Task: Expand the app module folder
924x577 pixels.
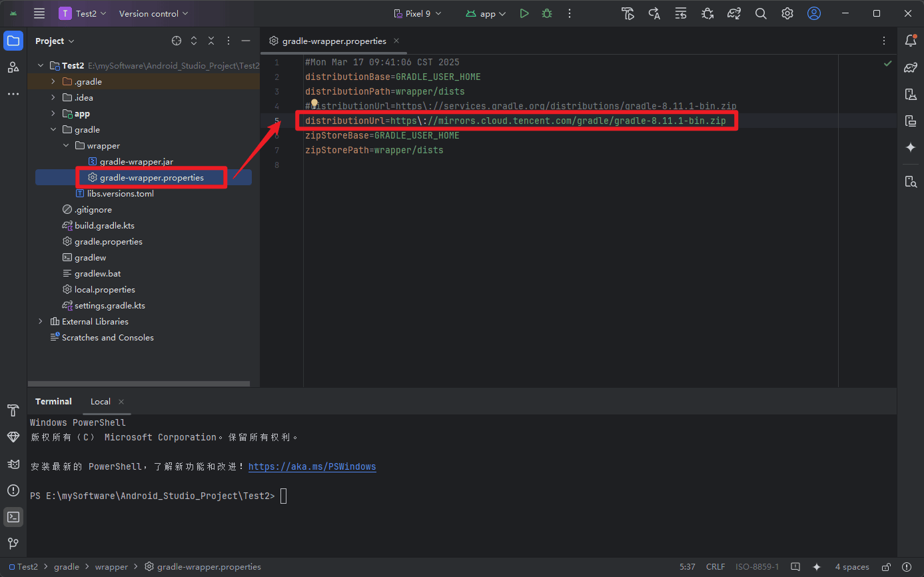Action: 53,114
